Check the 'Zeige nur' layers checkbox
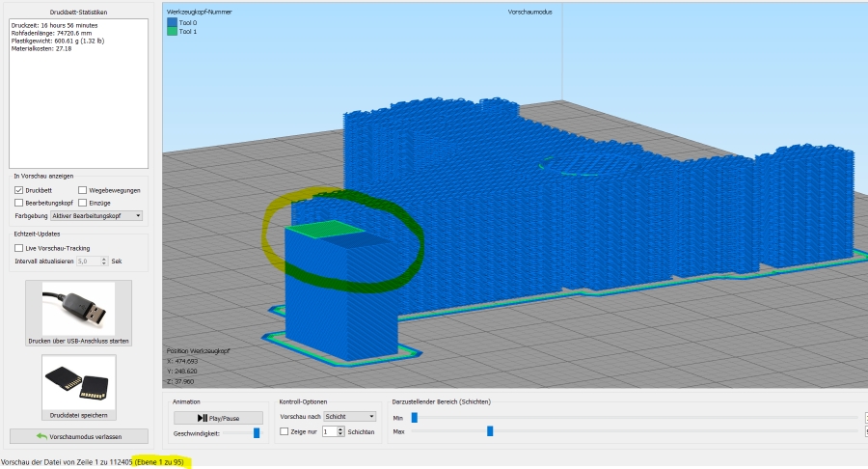Image resolution: width=868 pixels, height=469 pixels. click(284, 431)
